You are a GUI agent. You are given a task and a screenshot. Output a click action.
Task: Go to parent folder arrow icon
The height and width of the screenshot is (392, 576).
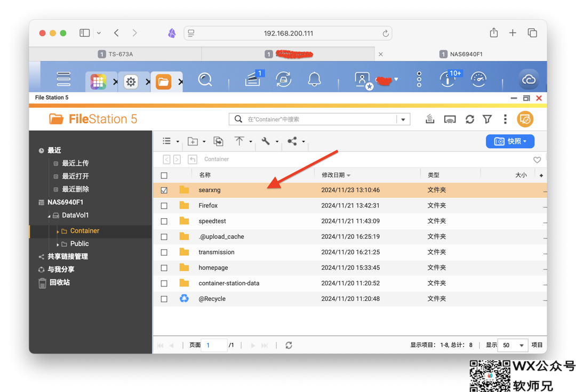(193, 159)
